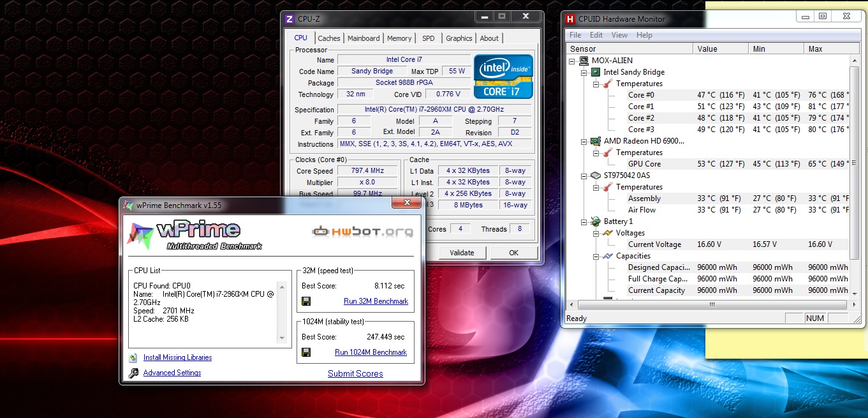Collapse the MOX-ALIEN root node
This screenshot has height=418, width=868.
click(x=571, y=61)
